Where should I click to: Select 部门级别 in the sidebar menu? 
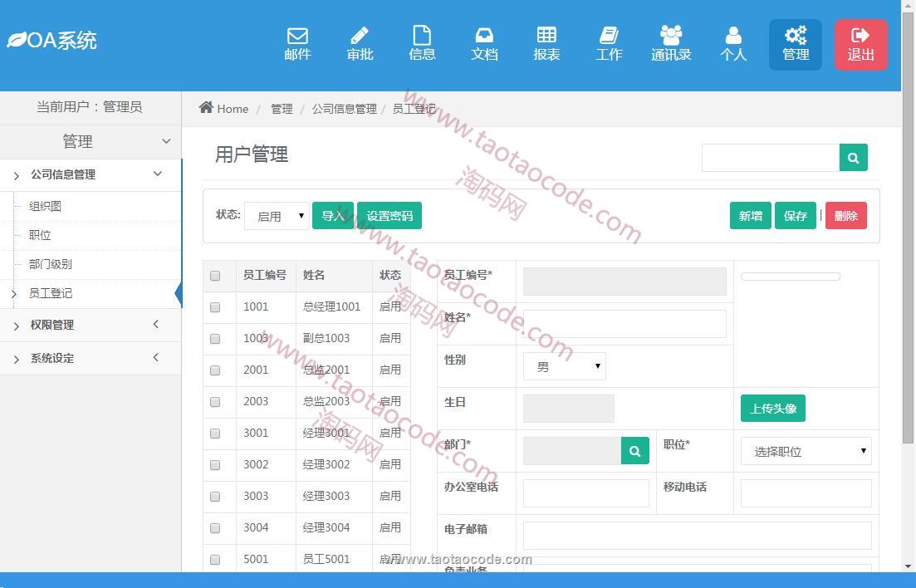coord(51,264)
